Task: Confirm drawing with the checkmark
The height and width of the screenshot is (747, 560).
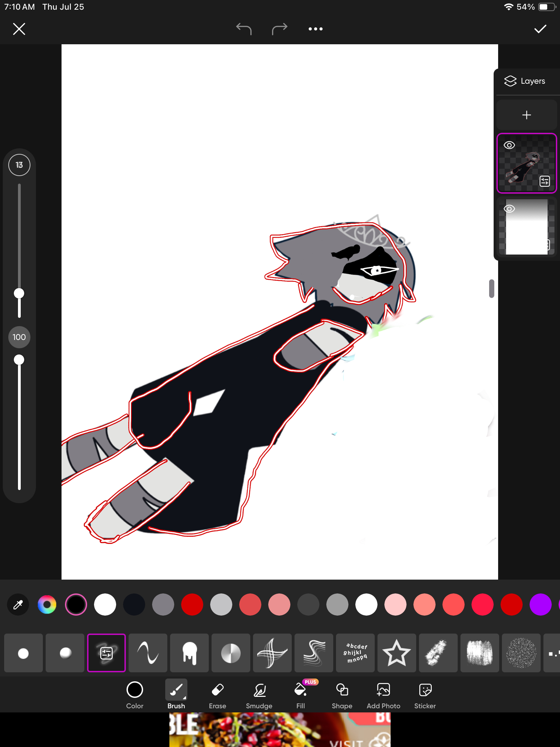Action: tap(540, 29)
